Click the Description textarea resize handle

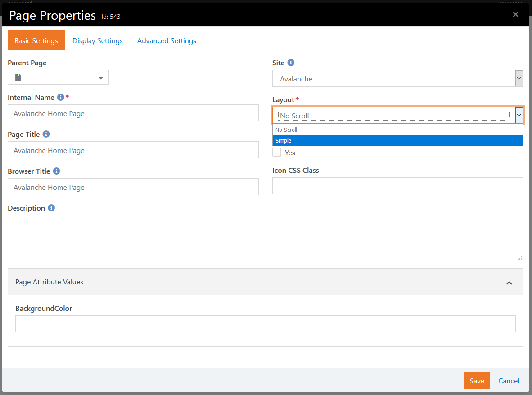(520, 258)
